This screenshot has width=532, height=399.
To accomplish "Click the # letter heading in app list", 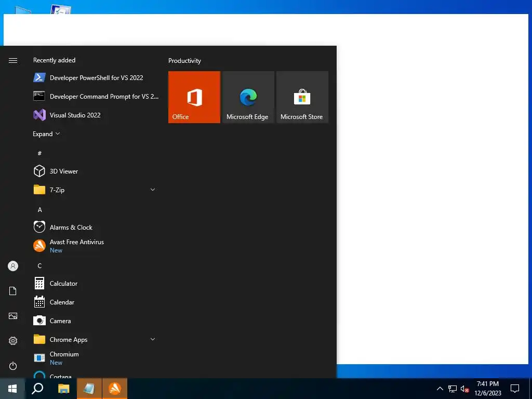I will tap(39, 153).
